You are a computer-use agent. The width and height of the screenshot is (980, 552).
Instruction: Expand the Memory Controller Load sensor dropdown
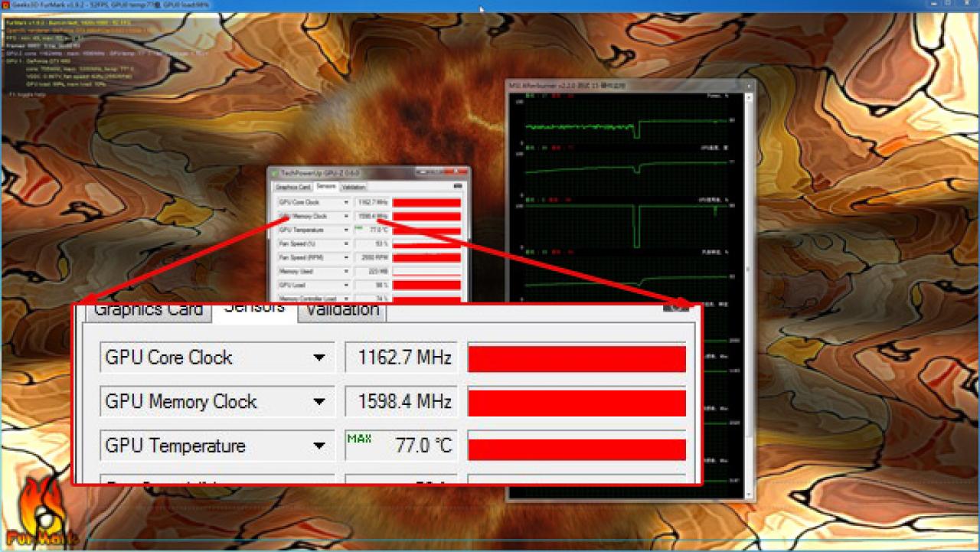click(x=346, y=299)
